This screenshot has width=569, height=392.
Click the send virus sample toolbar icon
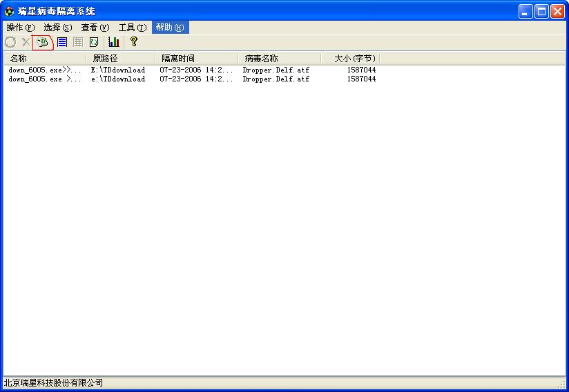coord(43,42)
